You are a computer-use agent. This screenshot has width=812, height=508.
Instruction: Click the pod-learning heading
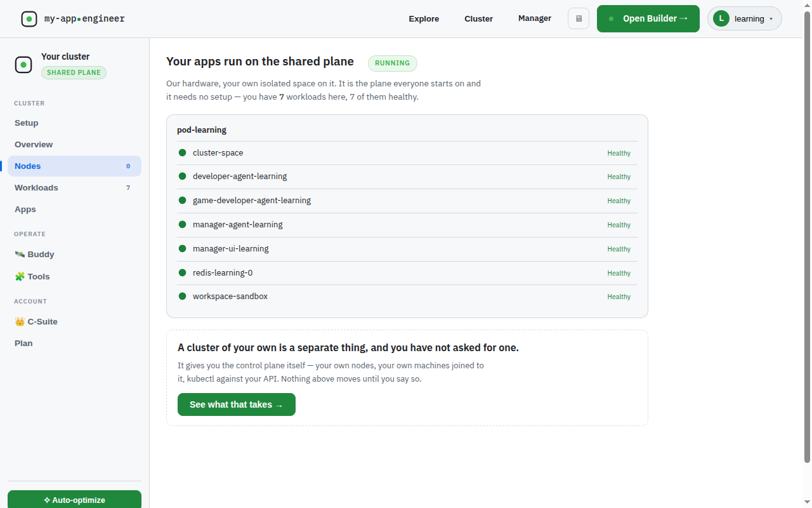click(202, 130)
